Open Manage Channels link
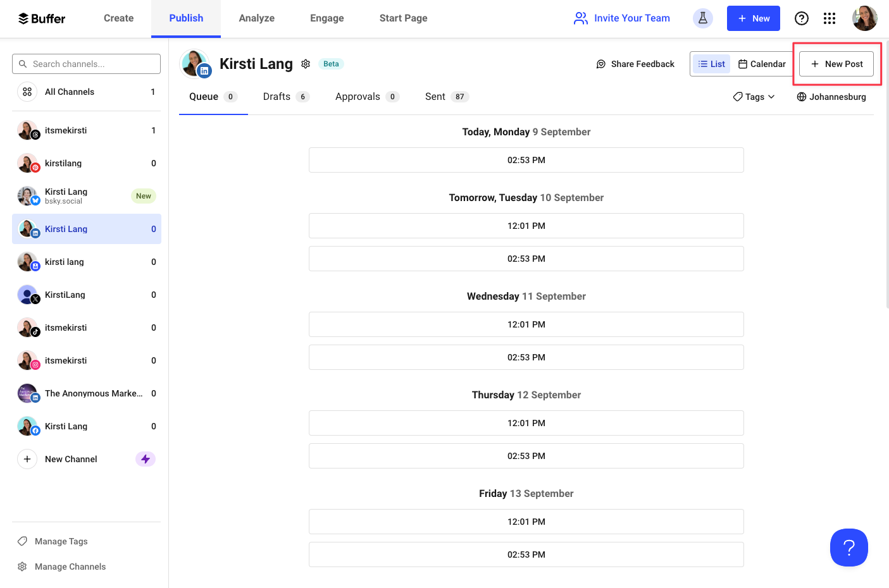The height and width of the screenshot is (588, 889). (x=61, y=567)
